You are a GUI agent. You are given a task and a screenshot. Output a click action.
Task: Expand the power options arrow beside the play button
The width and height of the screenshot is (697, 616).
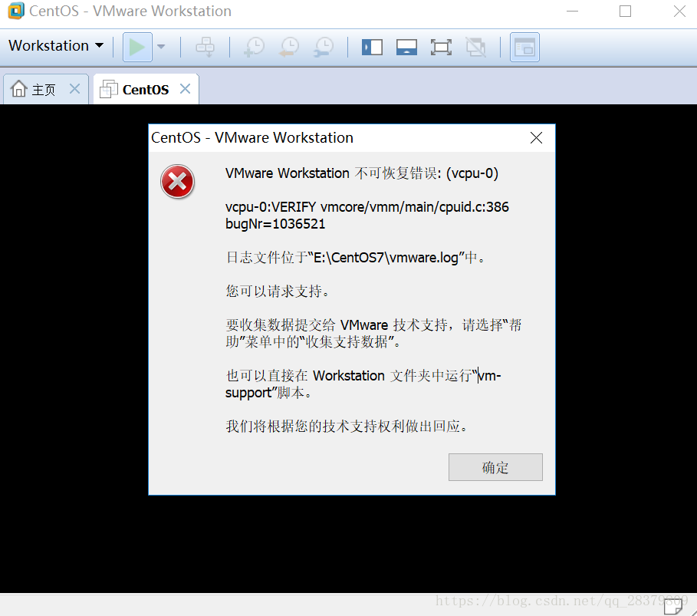click(x=161, y=47)
